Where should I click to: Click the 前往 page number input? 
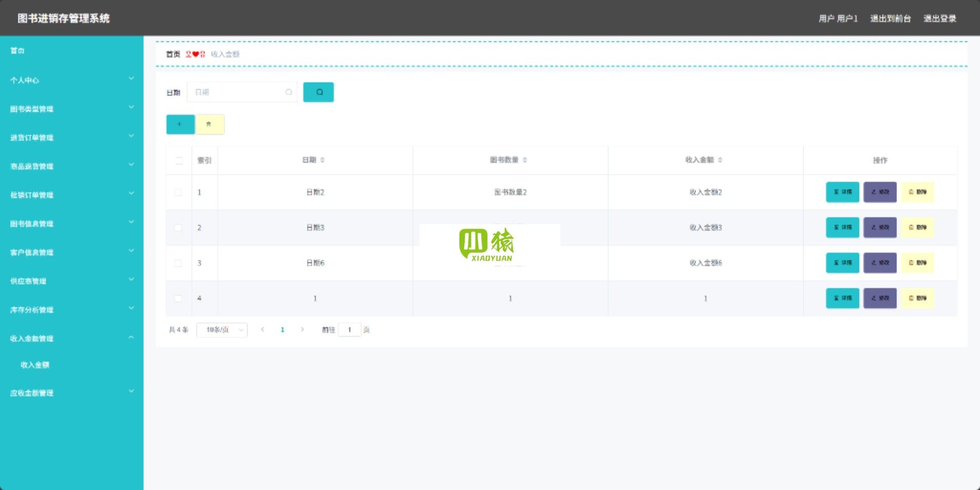pyautogui.click(x=350, y=330)
